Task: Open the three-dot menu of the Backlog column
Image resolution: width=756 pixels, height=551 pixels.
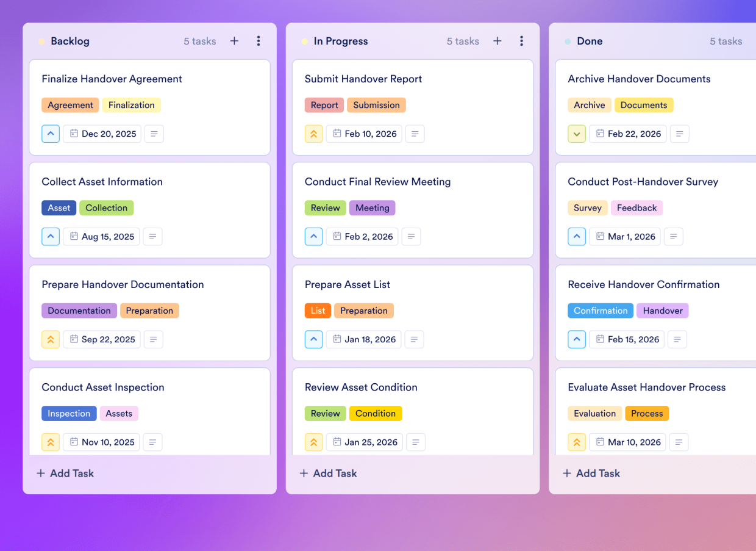Action: [259, 41]
